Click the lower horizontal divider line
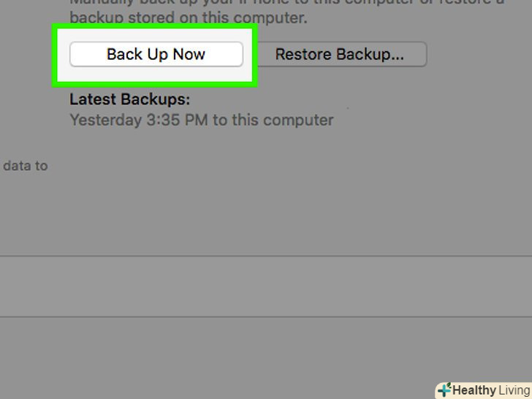The image size is (532, 399). (x=266, y=316)
